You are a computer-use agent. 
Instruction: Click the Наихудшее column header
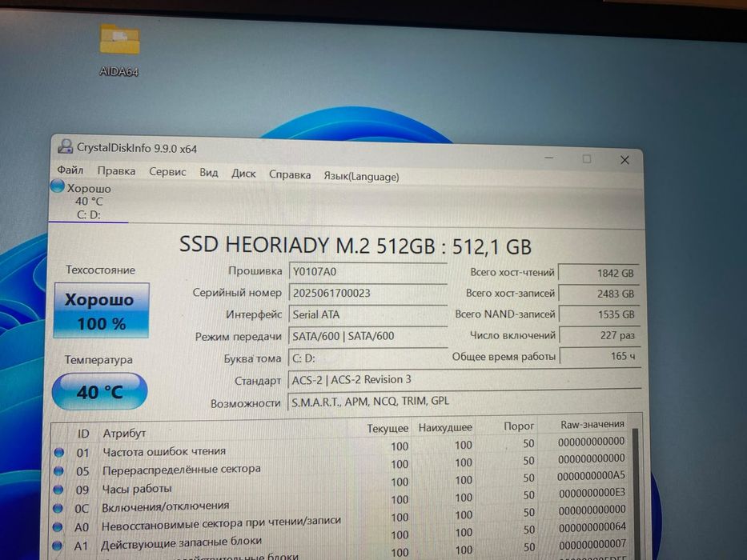click(445, 428)
